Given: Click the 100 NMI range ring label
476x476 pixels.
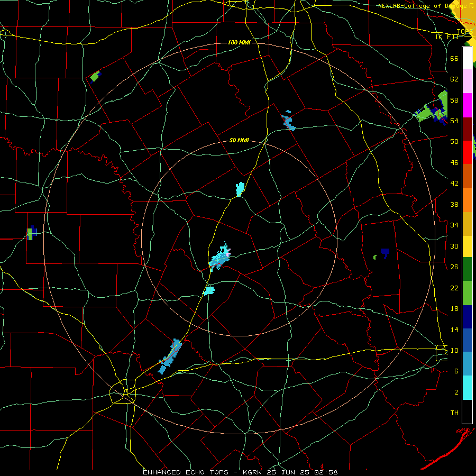Looking at the screenshot, I should [x=239, y=42].
